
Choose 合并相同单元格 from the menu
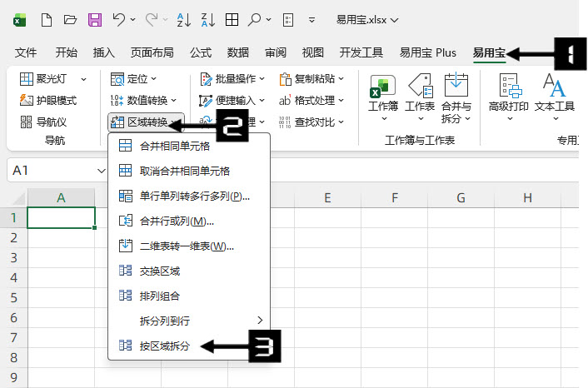(174, 147)
